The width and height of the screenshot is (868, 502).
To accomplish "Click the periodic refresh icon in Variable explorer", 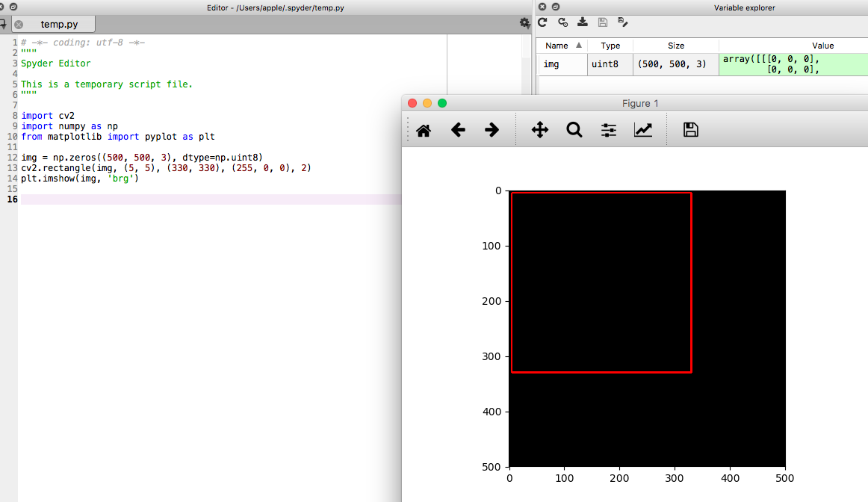I will (x=562, y=22).
